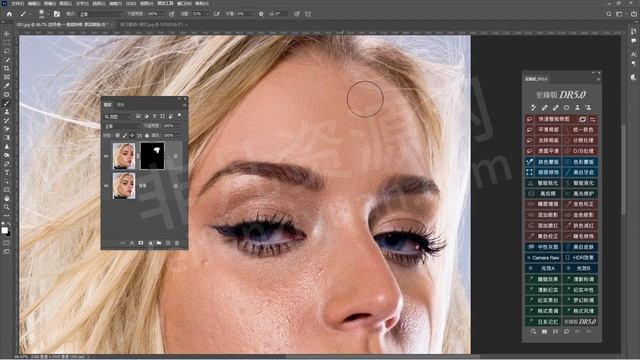Image resolution: width=640 pixels, height=360 pixels.
Task: Create new adjustment layer icon
Action: coord(150,243)
